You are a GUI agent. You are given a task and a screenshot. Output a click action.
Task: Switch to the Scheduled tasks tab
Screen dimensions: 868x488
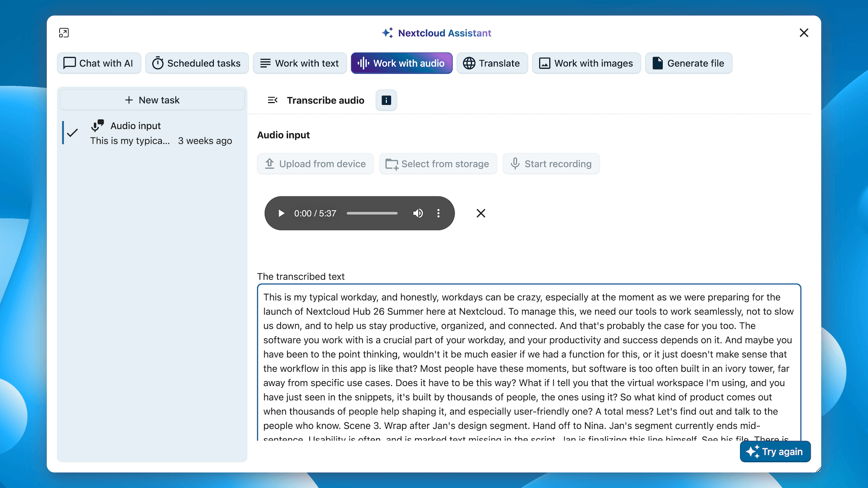pyautogui.click(x=197, y=63)
